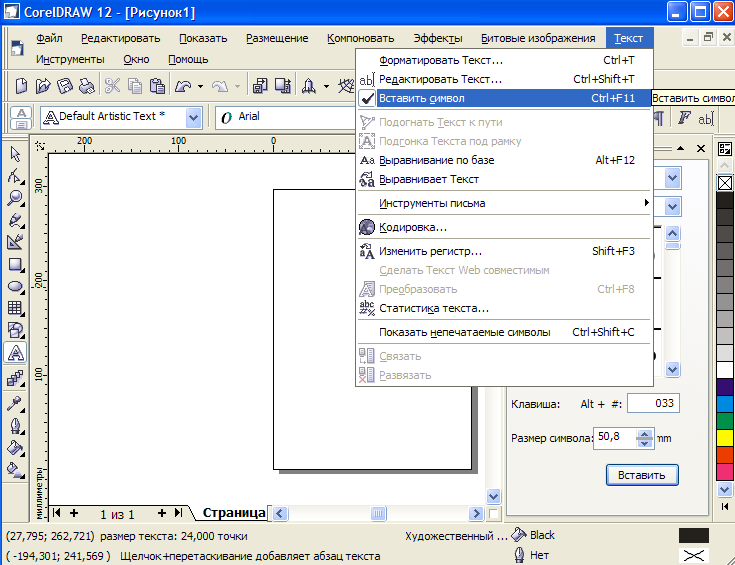Click the Save icon in toolbar
The image size is (735, 565).
pos(65,86)
